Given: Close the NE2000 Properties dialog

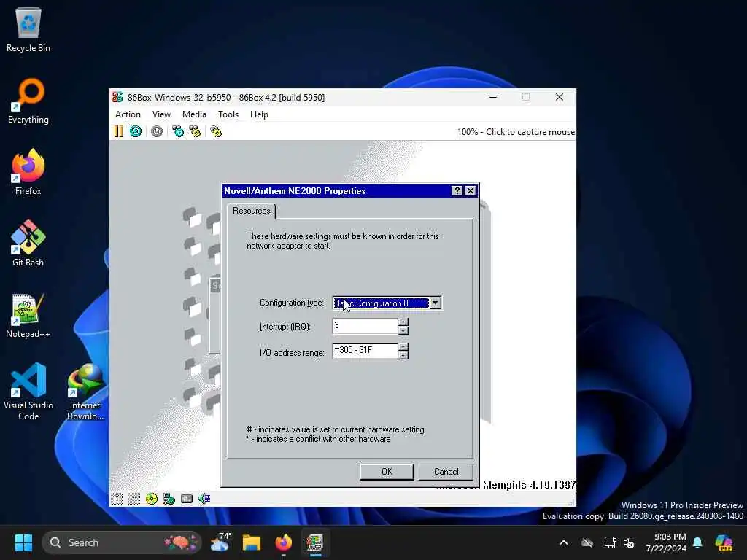Looking at the screenshot, I should click(x=471, y=191).
